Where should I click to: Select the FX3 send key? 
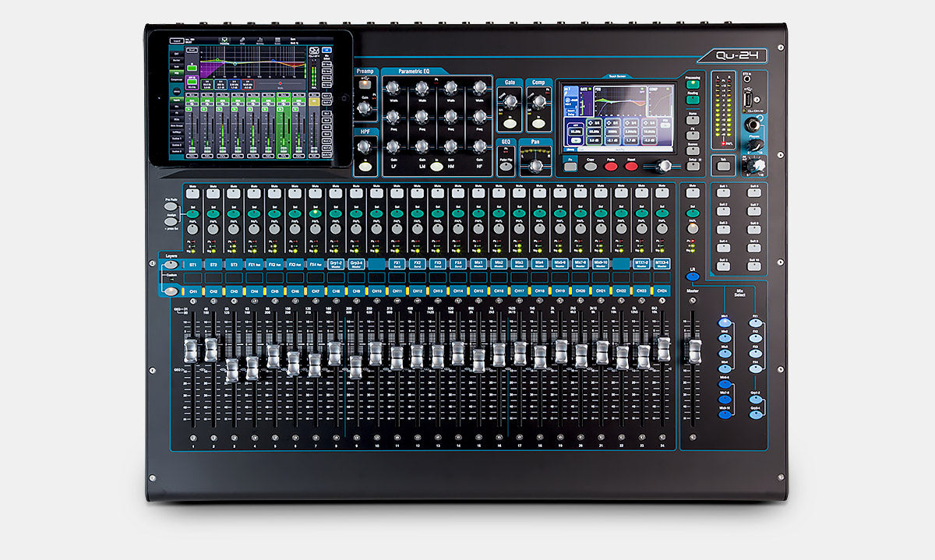pyautogui.click(x=755, y=353)
